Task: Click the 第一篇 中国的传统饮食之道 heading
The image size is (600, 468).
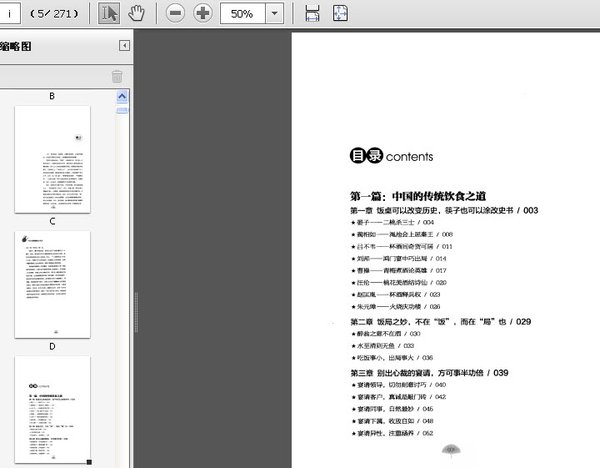Action: [x=418, y=195]
